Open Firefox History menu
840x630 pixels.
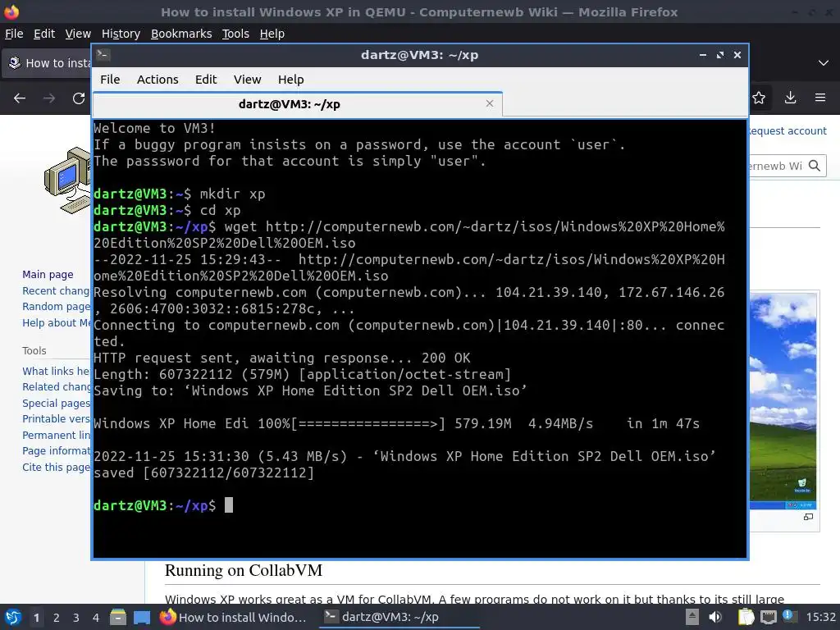[121, 34]
